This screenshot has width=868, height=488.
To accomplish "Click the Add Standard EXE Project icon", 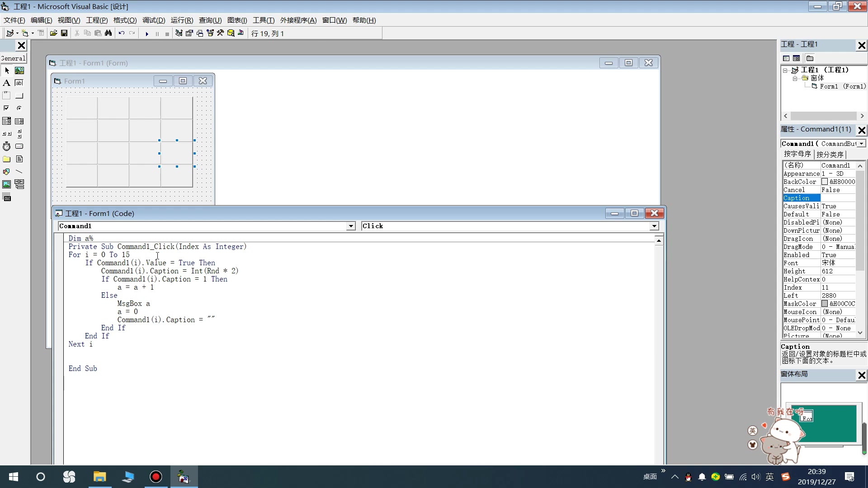I will [9, 33].
